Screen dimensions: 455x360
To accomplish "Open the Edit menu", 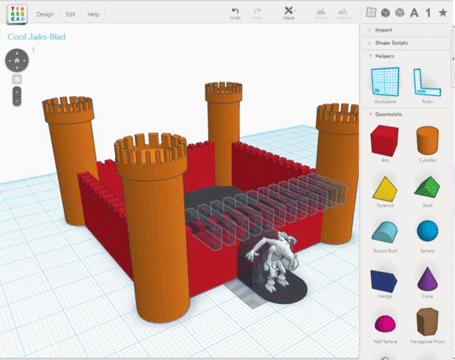I will pos(70,14).
